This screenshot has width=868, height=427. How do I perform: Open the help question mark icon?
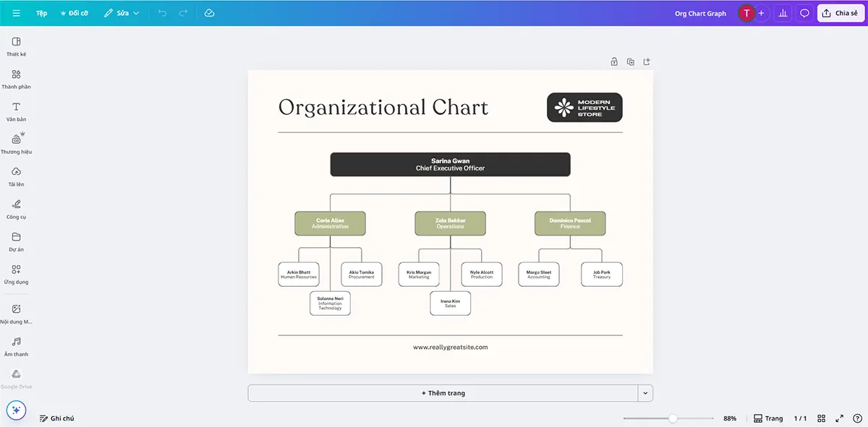point(857,418)
